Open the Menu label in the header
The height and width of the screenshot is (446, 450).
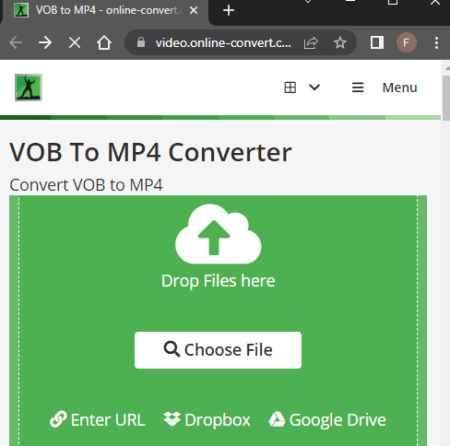(x=400, y=88)
